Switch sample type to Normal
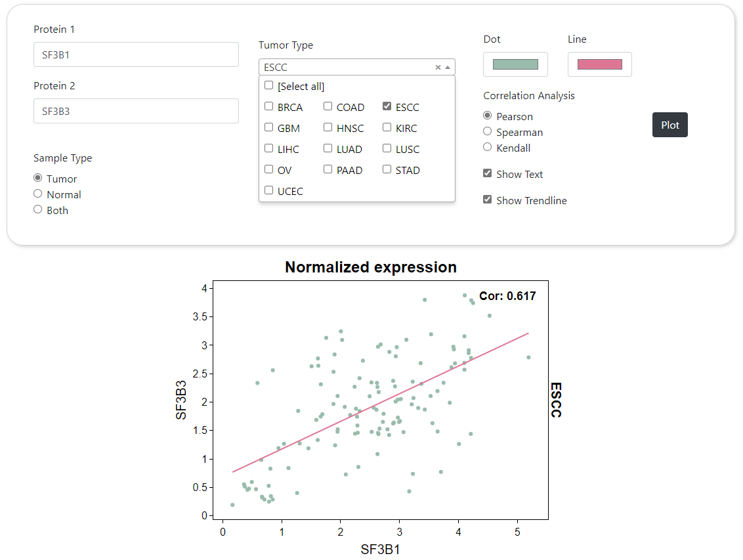Viewport: 743px width, 560px height. point(38,194)
